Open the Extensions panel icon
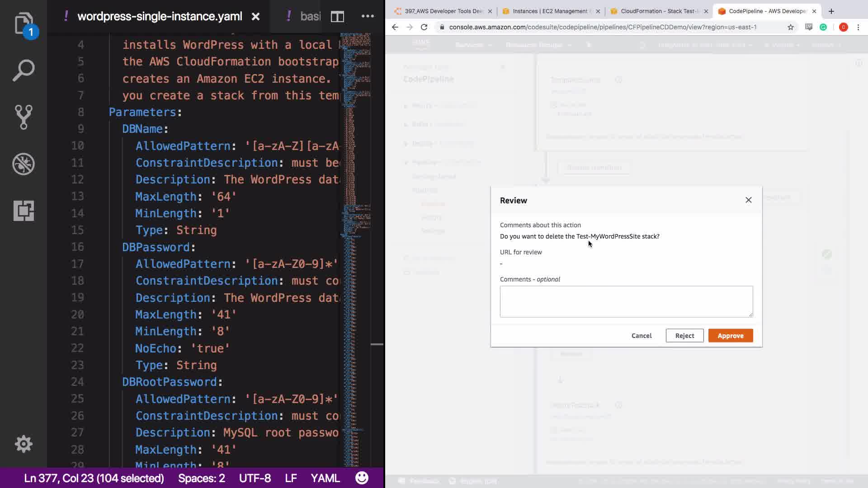Viewport: 868px width, 488px height. (x=24, y=211)
